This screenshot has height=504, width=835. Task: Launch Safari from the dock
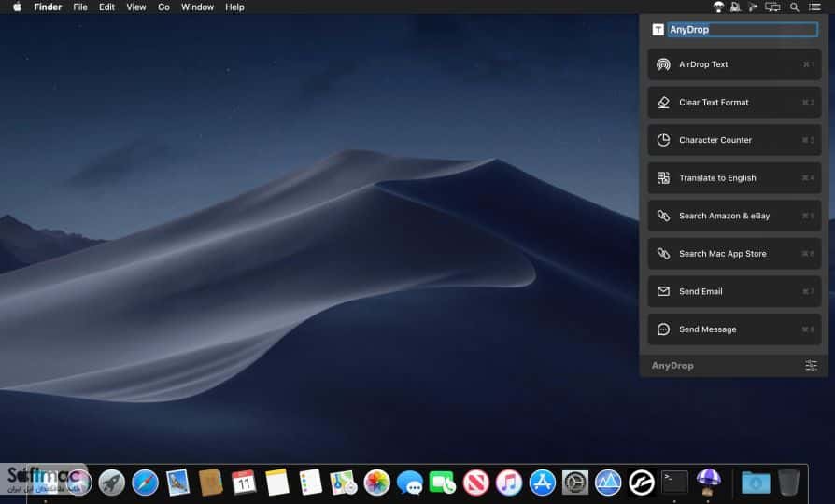click(145, 483)
